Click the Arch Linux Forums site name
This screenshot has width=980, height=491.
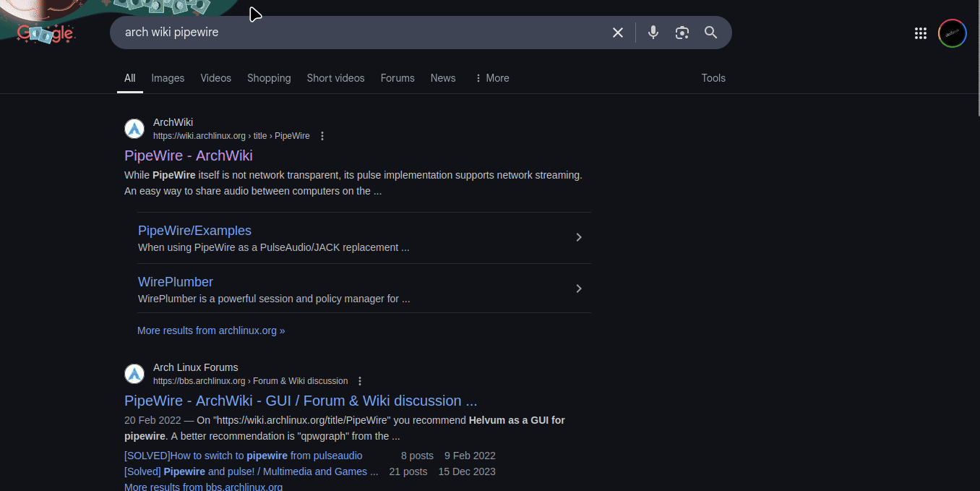(195, 367)
